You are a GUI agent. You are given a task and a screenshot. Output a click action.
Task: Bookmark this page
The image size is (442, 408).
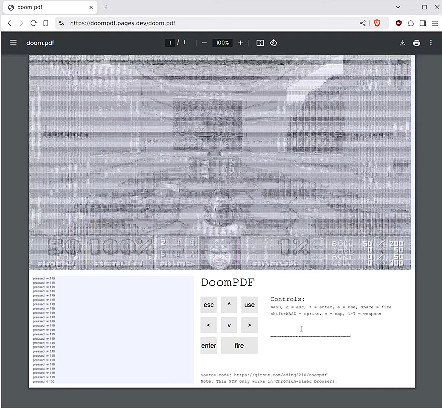(46, 23)
